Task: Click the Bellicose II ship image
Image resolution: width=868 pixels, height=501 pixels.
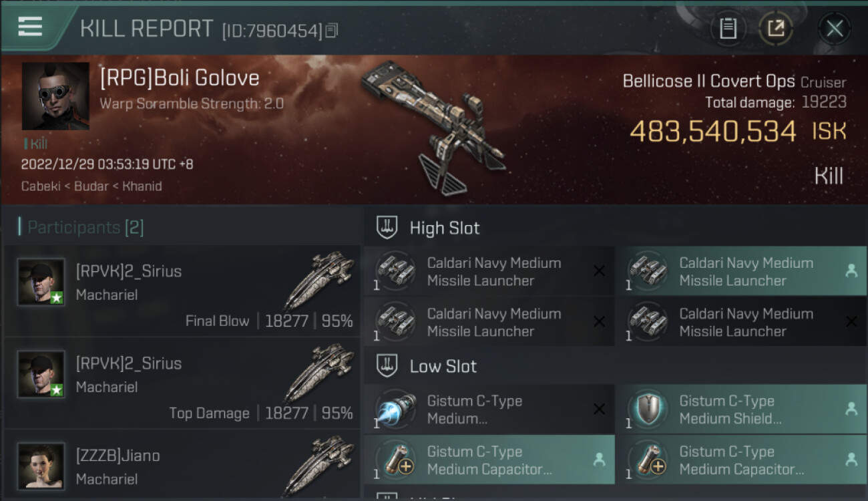Action: 434,126
